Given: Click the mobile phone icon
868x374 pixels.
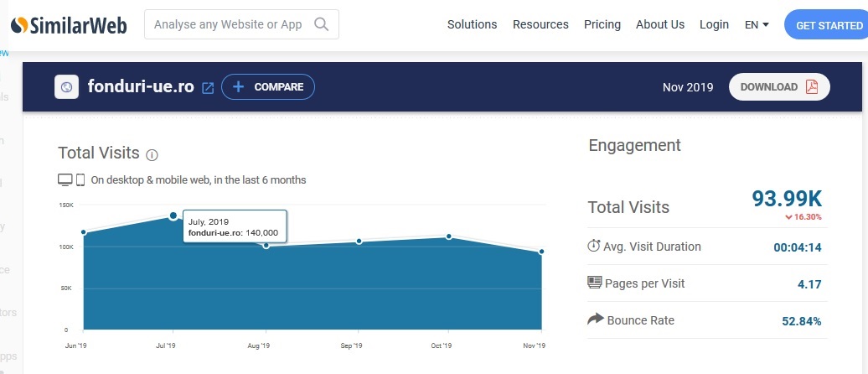Looking at the screenshot, I should point(80,179).
